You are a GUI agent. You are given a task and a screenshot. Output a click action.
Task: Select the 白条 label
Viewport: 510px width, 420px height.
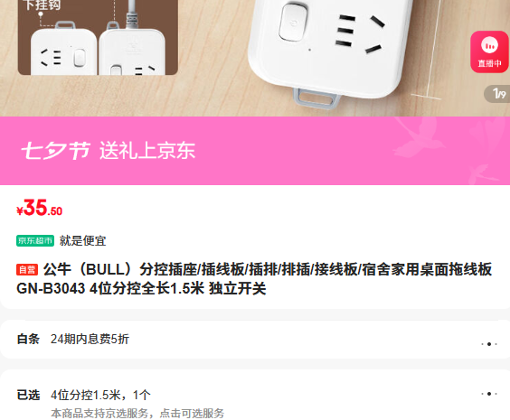pyautogui.click(x=28, y=339)
